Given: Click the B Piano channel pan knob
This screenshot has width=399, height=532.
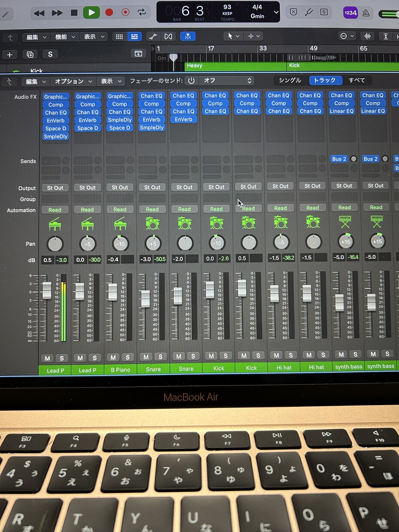Looking at the screenshot, I should [x=120, y=244].
